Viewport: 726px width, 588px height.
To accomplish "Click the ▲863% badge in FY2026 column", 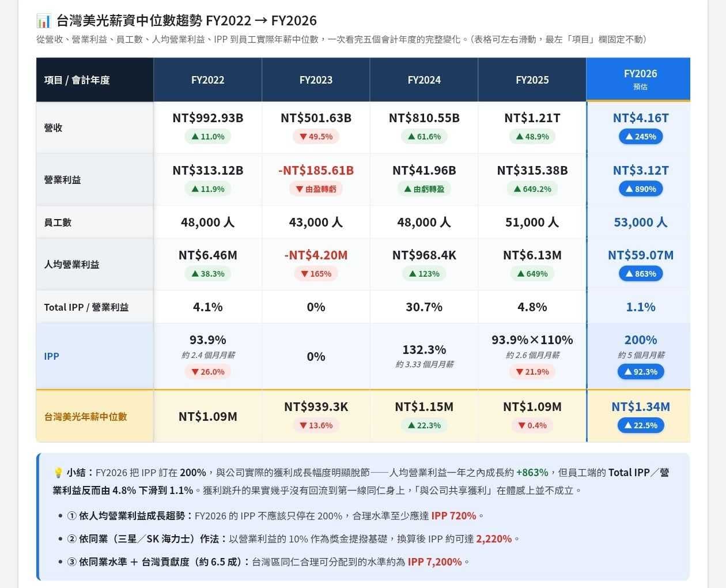I will coord(641,274).
